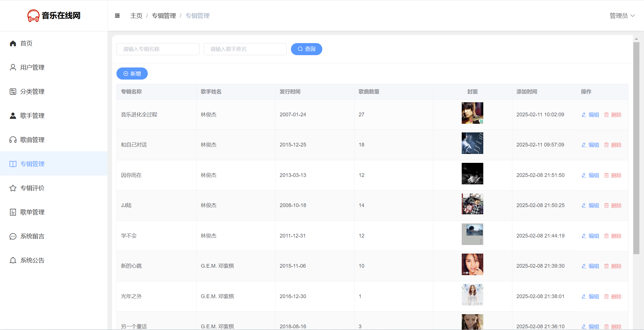The width and height of the screenshot is (644, 330).
Task: Select the 主页 breadcrumb link
Action: tap(136, 16)
